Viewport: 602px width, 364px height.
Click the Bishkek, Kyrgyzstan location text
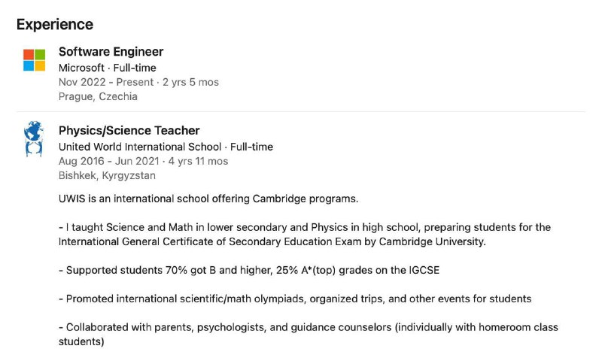(x=107, y=176)
